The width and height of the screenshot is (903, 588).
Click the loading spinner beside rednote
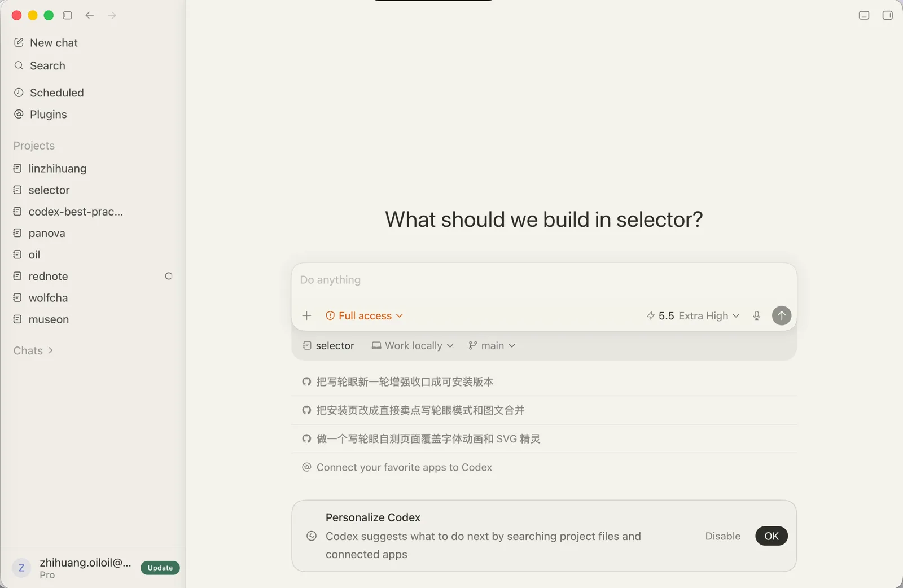click(168, 276)
